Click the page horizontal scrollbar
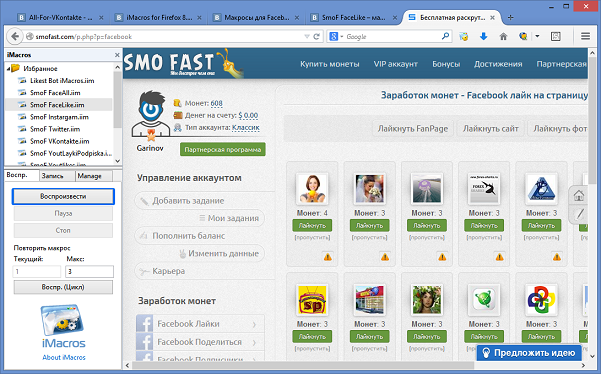Viewport: 601px width, 374px height. [x=303, y=366]
